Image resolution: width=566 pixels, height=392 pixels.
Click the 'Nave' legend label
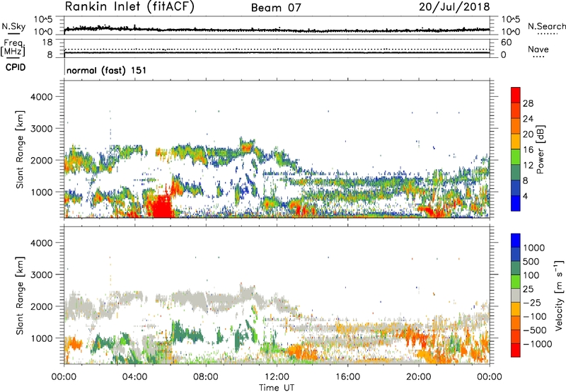pos(538,49)
